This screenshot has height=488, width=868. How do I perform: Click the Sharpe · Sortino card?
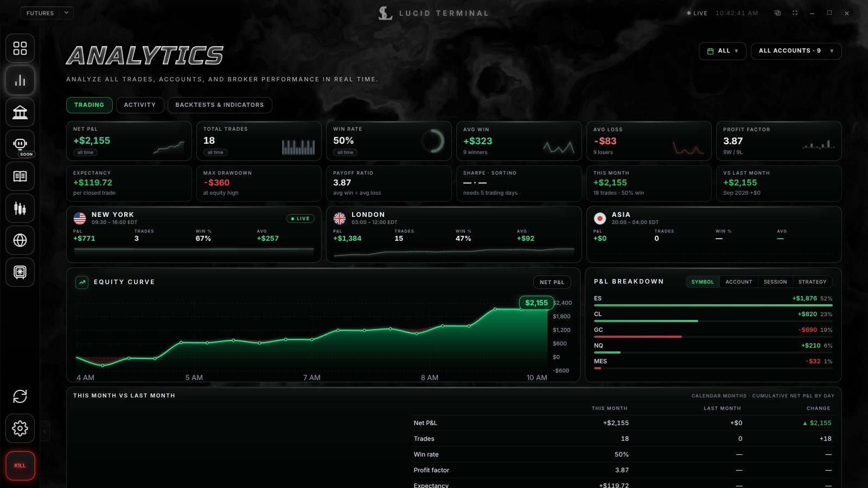pyautogui.click(x=519, y=183)
